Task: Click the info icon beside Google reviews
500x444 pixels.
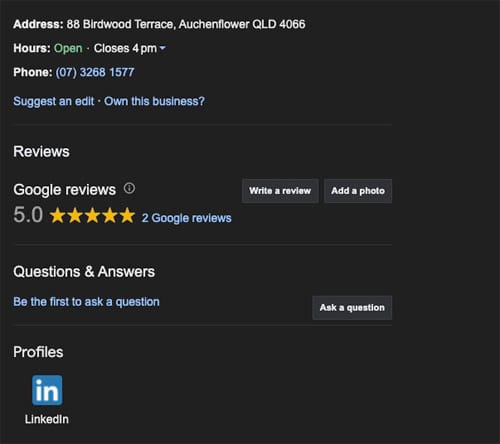Action: [x=129, y=188]
